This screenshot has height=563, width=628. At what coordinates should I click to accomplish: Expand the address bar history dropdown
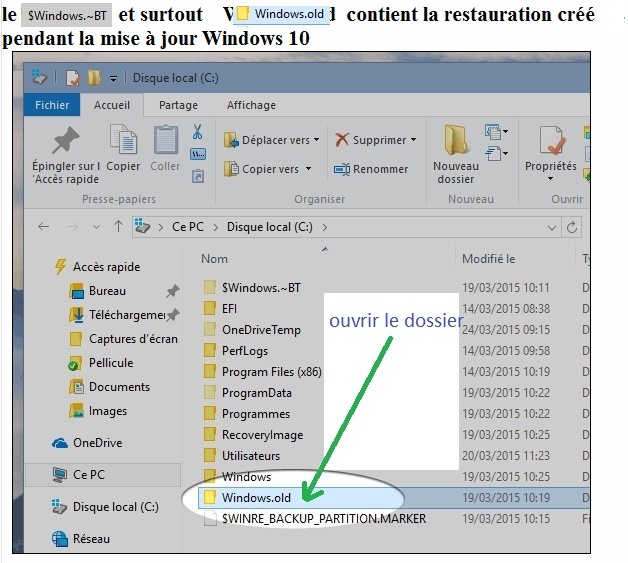point(552,227)
